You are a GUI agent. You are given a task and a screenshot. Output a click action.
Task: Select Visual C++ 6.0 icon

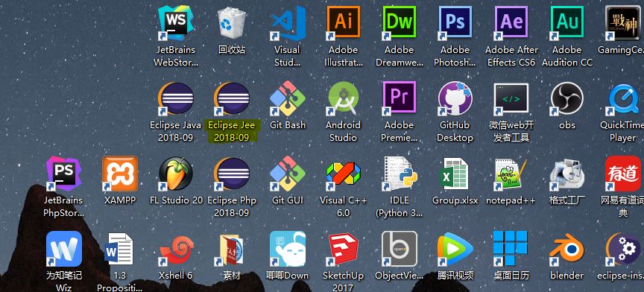[x=344, y=174]
